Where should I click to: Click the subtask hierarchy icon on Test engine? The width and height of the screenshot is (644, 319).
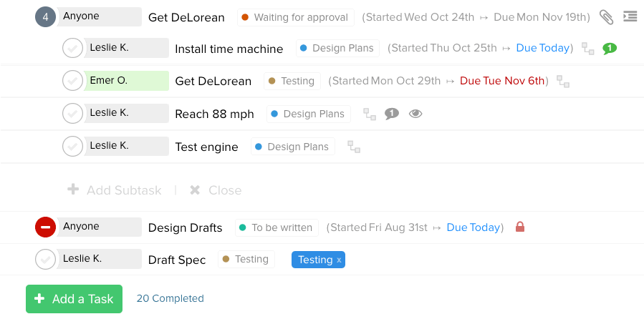[354, 147]
